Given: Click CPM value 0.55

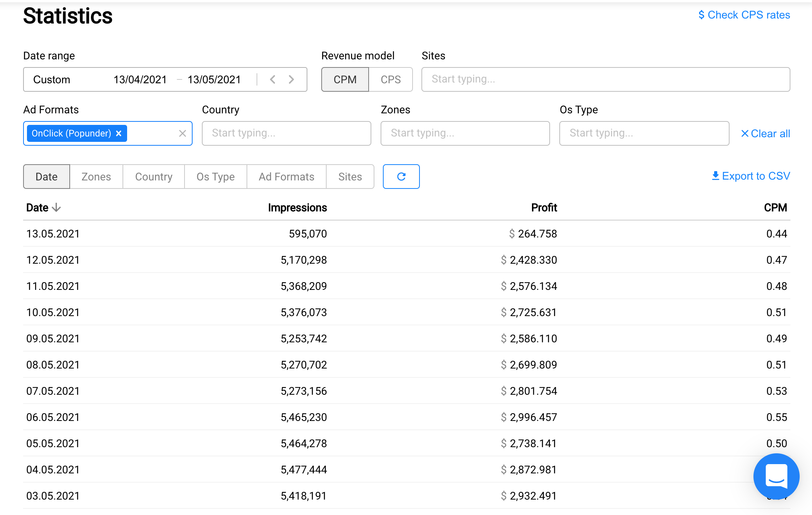Looking at the screenshot, I should [x=777, y=417].
